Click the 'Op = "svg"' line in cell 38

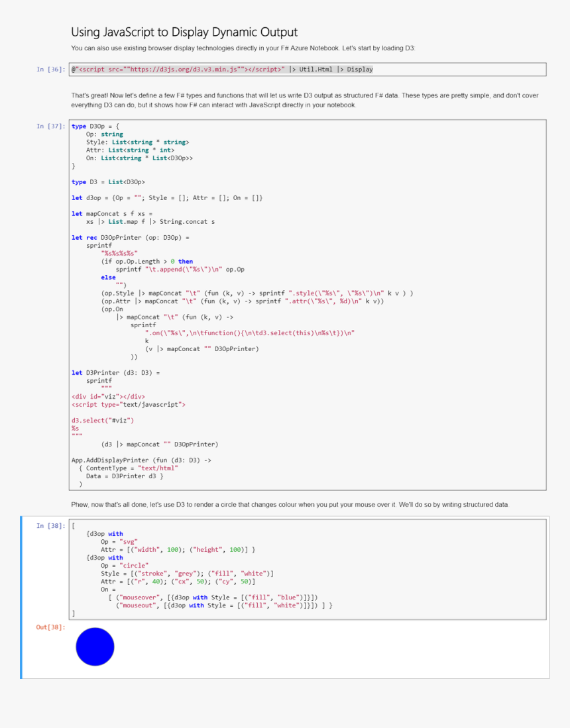coord(119,542)
